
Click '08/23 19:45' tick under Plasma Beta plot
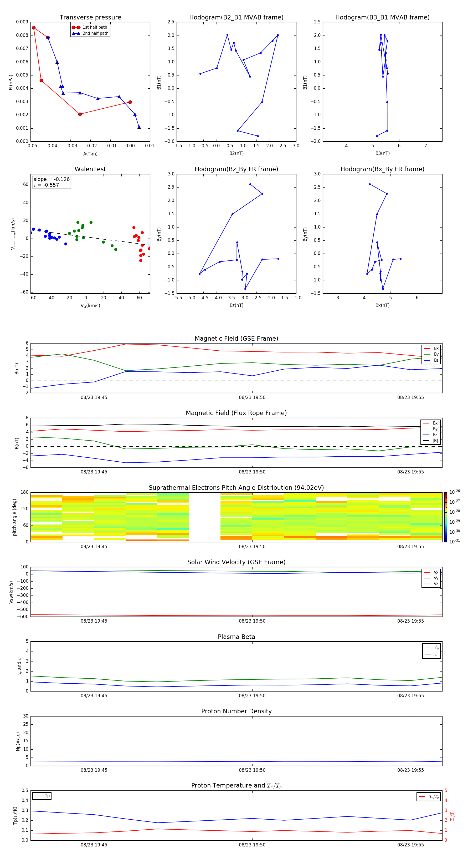point(94,696)
